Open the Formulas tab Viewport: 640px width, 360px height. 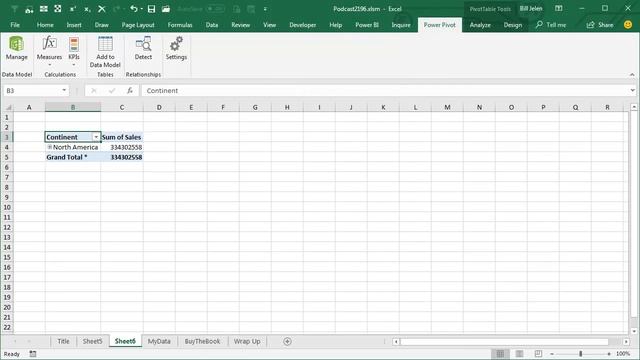tap(180, 25)
